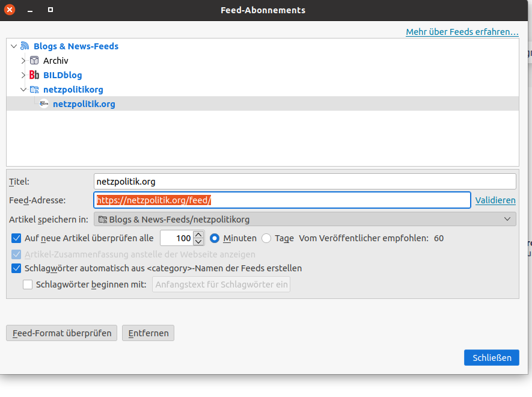Disable automatic Schlagwörter from category names
Screen dimensions: 532x397
16,268
